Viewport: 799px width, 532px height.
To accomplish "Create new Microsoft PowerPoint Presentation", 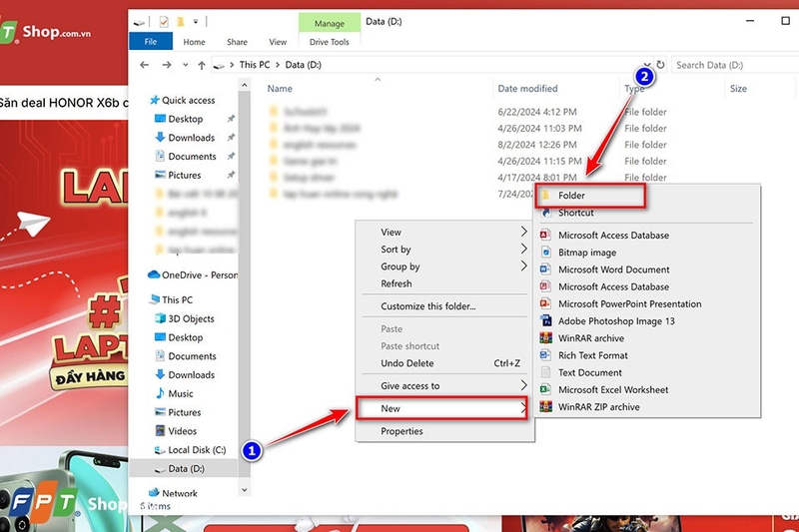I will point(647,303).
